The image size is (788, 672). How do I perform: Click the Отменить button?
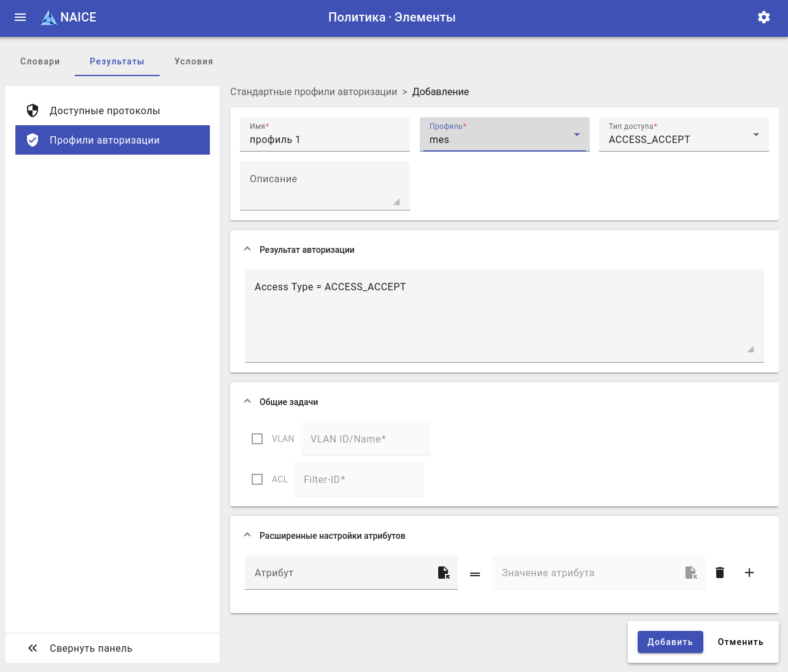click(x=740, y=642)
